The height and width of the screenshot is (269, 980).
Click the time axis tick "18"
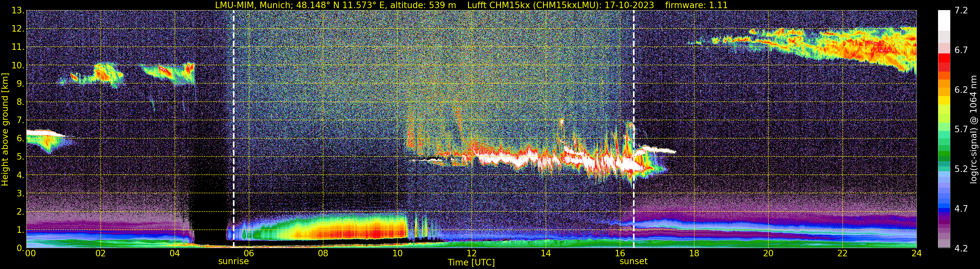point(694,253)
